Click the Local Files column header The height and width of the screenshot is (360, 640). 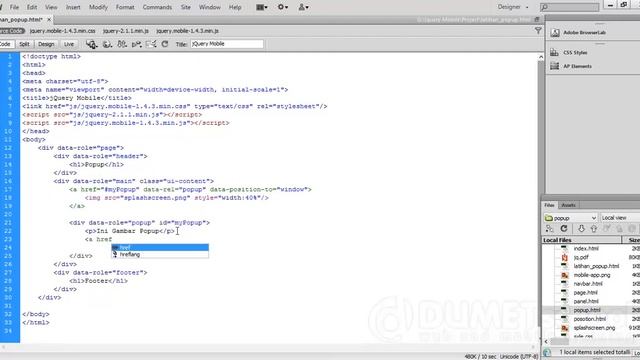coord(581,240)
